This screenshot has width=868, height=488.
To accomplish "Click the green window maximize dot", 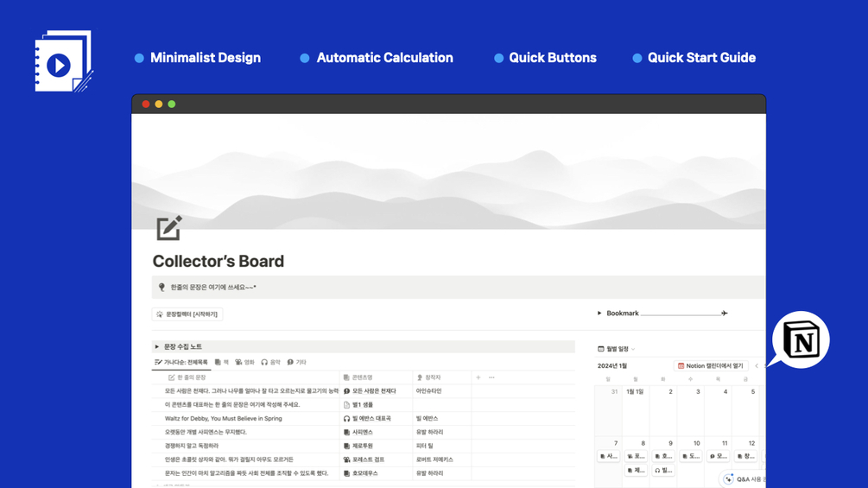I will click(x=172, y=104).
